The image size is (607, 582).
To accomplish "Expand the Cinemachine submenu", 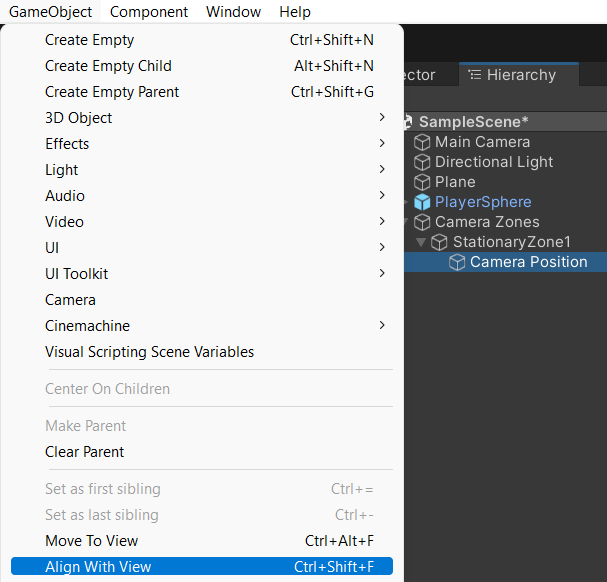I will click(x=202, y=326).
